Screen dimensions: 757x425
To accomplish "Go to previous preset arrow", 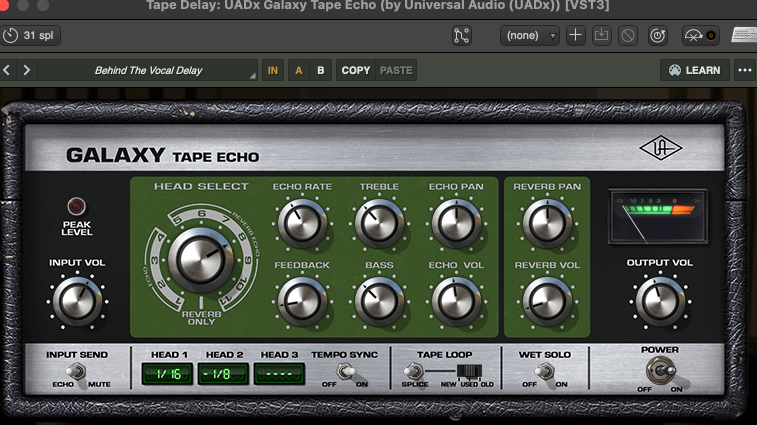I will 7,70.
